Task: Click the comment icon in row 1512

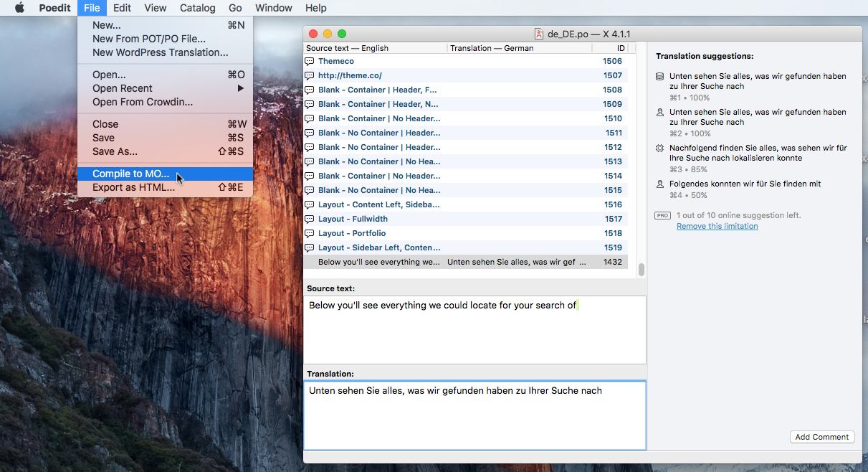Action: (310, 148)
